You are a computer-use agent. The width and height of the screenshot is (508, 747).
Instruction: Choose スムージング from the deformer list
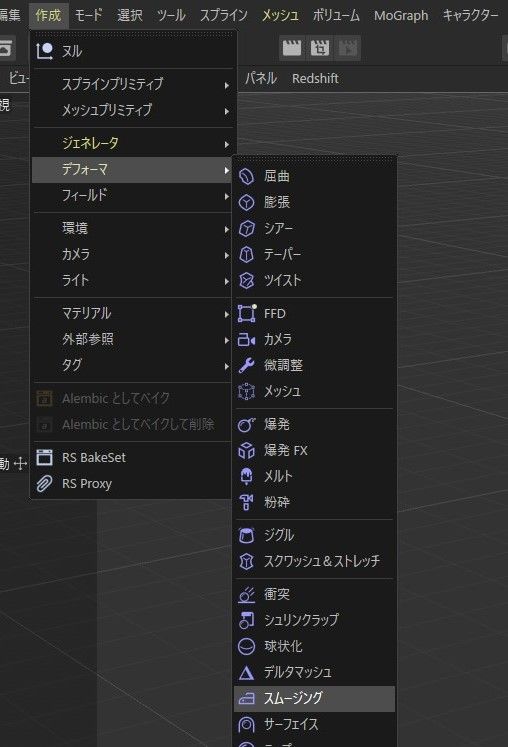coord(314,699)
